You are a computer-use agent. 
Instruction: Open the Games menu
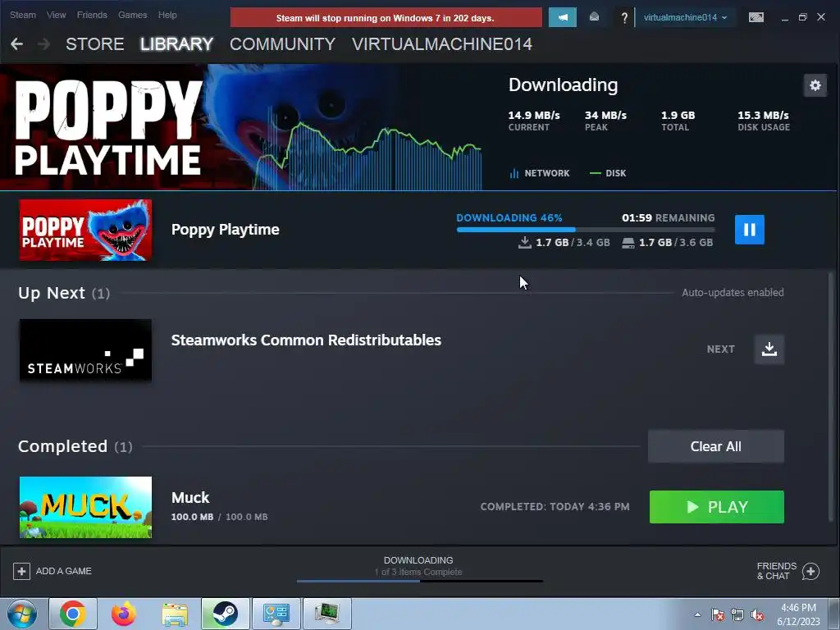click(132, 15)
